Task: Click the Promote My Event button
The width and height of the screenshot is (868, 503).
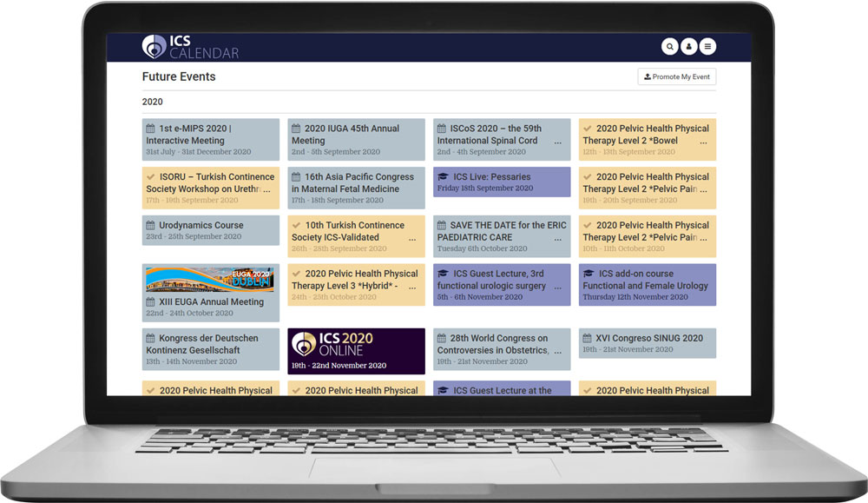Action: coord(676,77)
